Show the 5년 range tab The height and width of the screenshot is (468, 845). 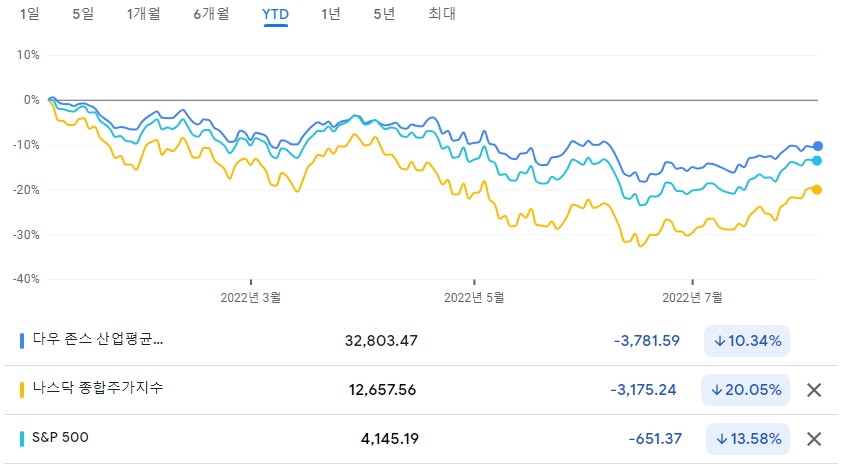click(x=384, y=13)
